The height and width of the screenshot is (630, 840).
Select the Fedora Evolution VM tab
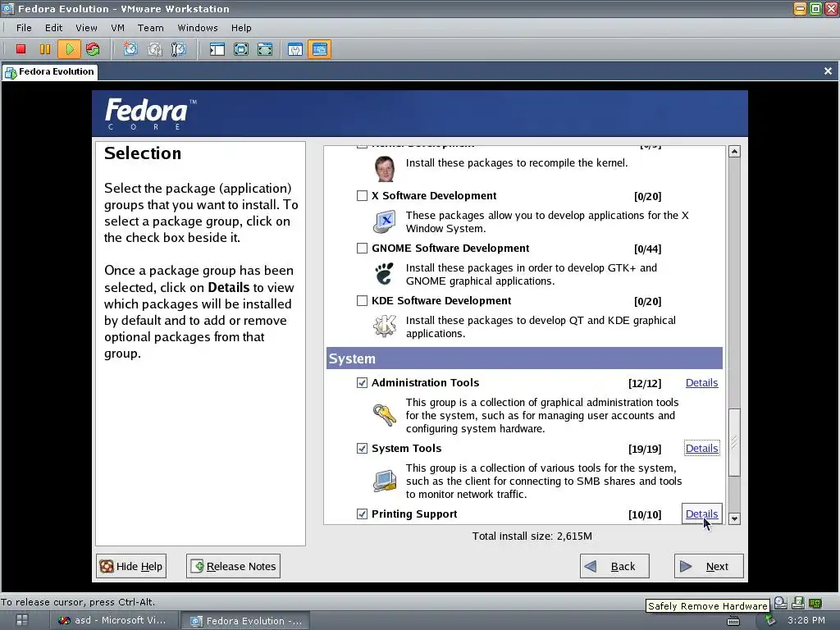click(x=50, y=72)
